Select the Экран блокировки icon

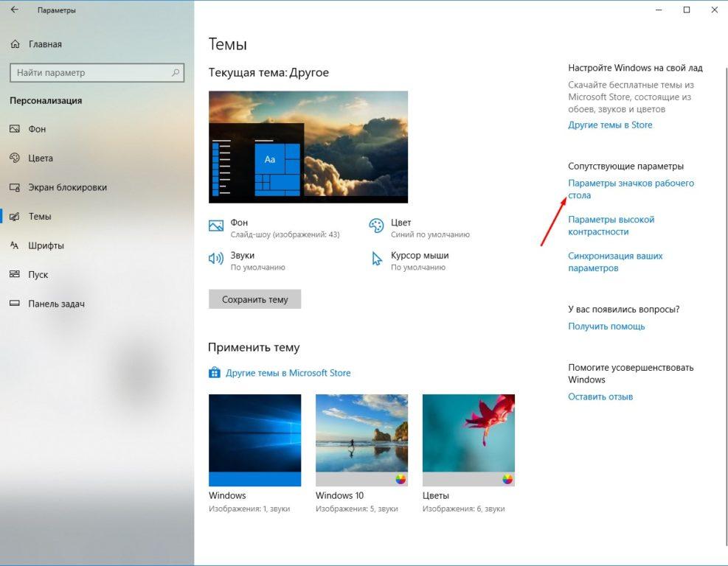15,187
